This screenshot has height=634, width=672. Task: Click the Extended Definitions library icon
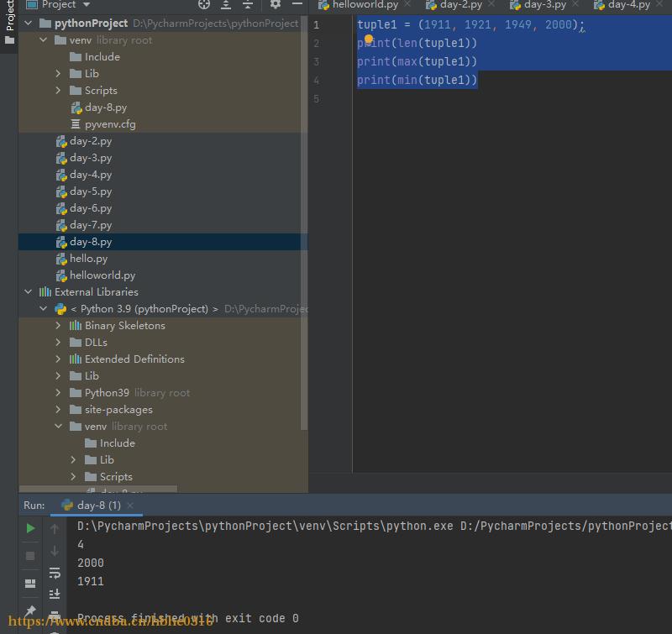[76, 359]
